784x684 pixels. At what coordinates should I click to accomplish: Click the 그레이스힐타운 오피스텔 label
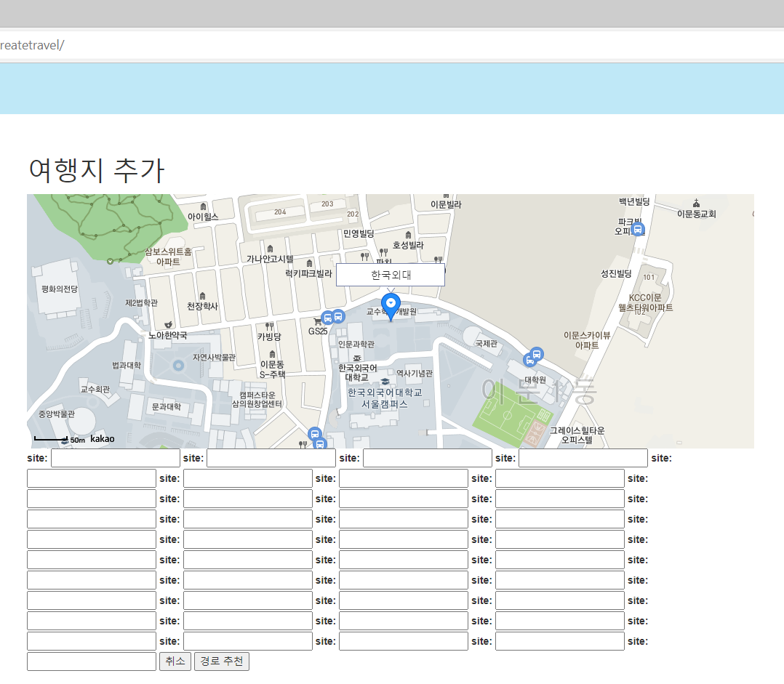point(577,435)
